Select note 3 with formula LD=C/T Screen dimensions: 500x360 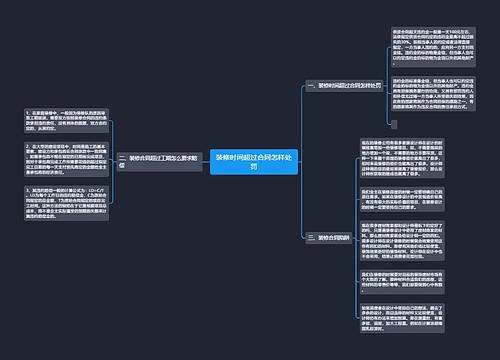click(x=66, y=203)
